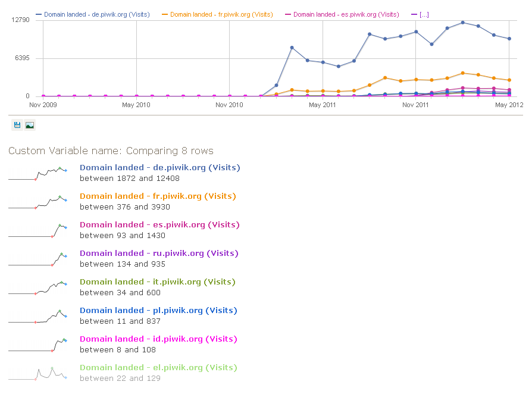Click the sparkline beside es.piwik.org row
532x394 pixels.
click(37, 230)
